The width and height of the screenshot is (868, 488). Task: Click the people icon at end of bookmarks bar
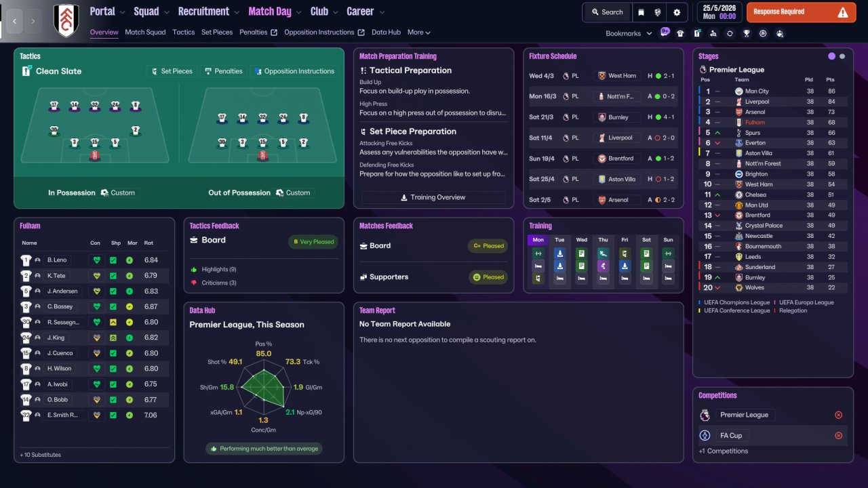click(x=780, y=33)
